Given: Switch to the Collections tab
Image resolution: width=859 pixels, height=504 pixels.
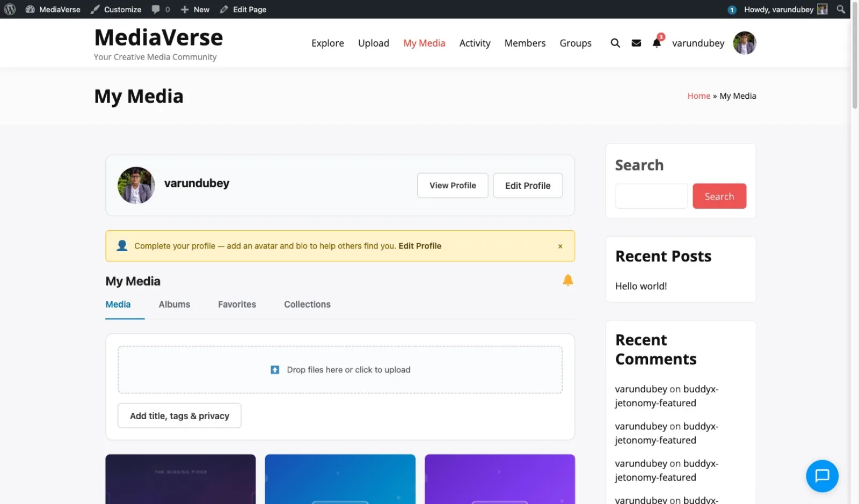Looking at the screenshot, I should [307, 304].
